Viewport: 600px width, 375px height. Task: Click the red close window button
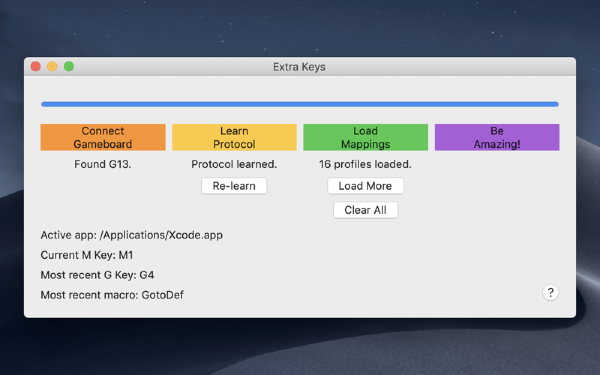(36, 67)
